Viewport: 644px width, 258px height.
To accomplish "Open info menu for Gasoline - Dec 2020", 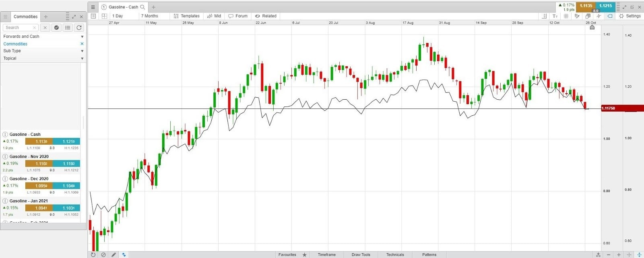I will (x=5, y=178).
